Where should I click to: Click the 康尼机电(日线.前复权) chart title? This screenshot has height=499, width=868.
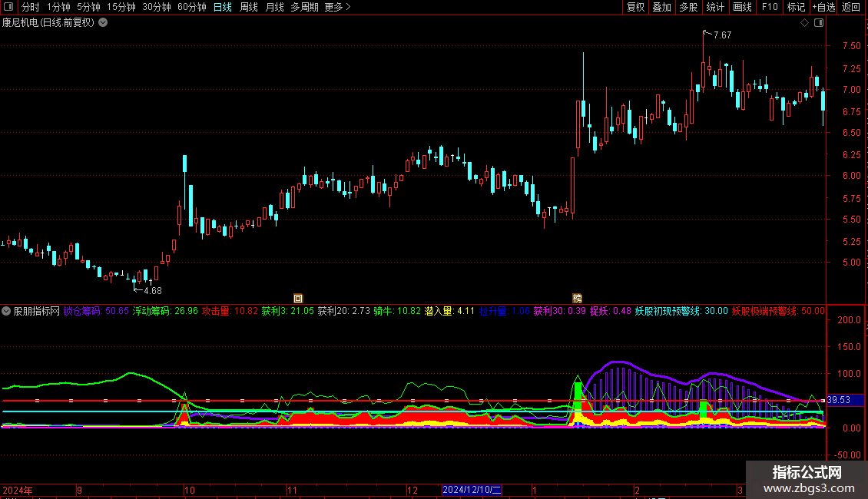pos(48,23)
